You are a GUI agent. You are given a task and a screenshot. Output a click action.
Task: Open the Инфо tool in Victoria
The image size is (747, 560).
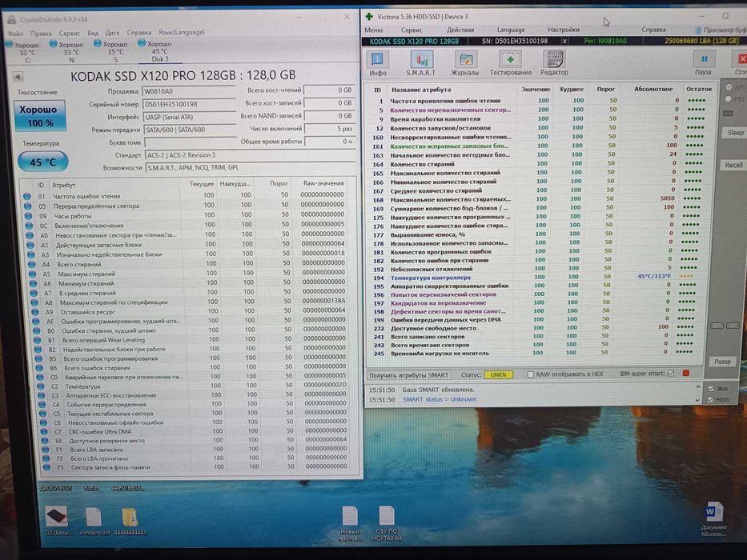(x=377, y=64)
